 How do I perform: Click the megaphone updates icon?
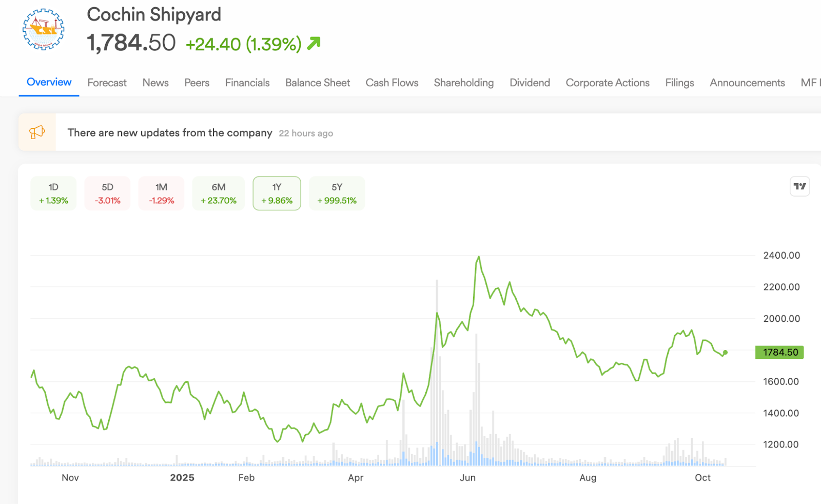pyautogui.click(x=37, y=132)
